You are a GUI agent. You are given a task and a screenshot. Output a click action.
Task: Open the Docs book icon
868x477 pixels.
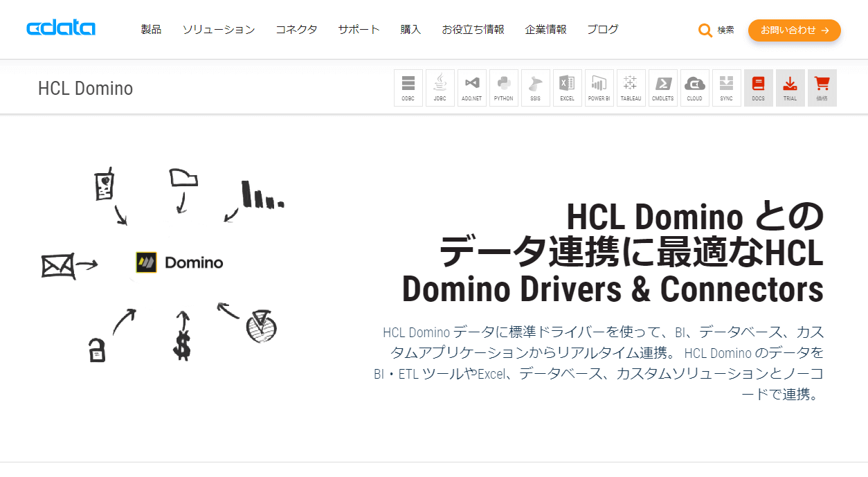759,88
